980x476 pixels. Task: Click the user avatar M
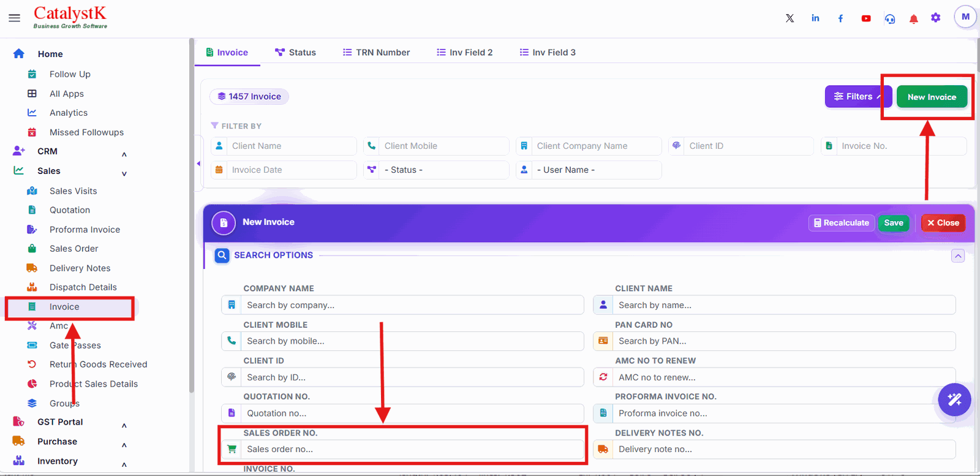965,17
